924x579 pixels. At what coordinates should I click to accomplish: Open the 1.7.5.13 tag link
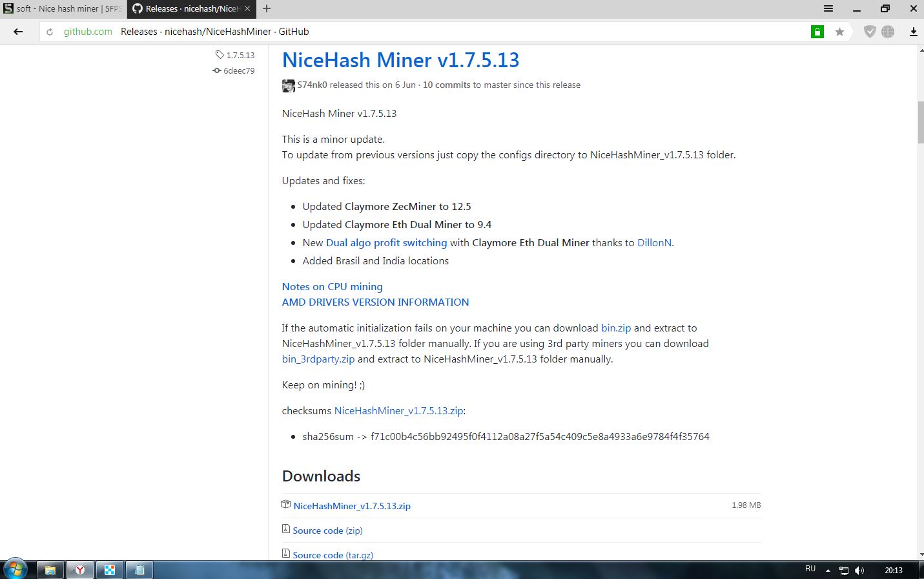[x=240, y=55]
